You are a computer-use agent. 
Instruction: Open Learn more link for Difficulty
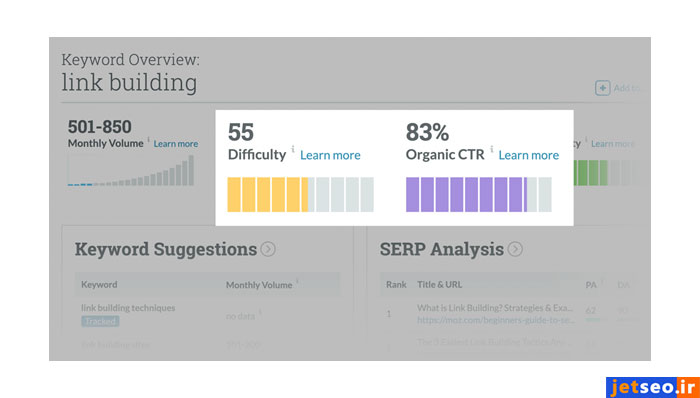pyautogui.click(x=330, y=155)
